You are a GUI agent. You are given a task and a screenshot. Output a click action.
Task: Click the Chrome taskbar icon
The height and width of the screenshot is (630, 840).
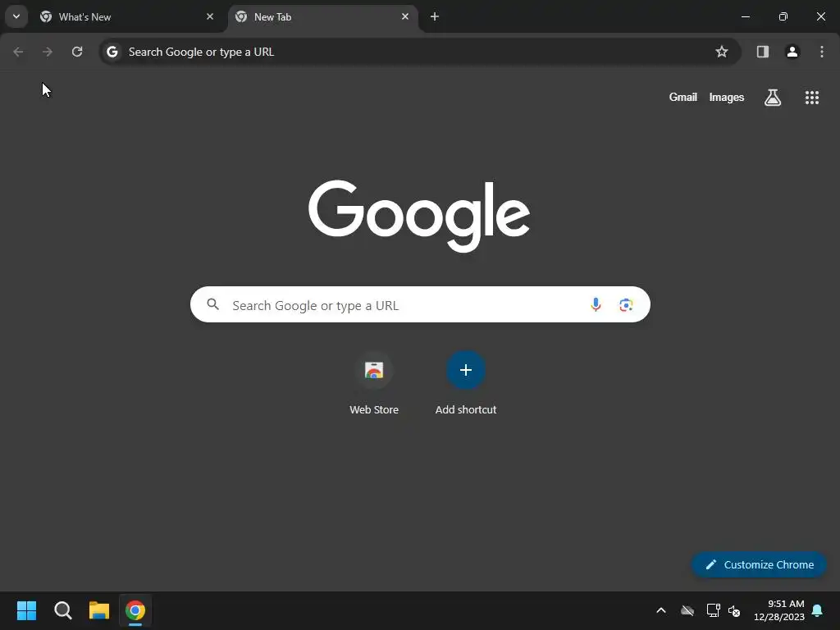135,610
